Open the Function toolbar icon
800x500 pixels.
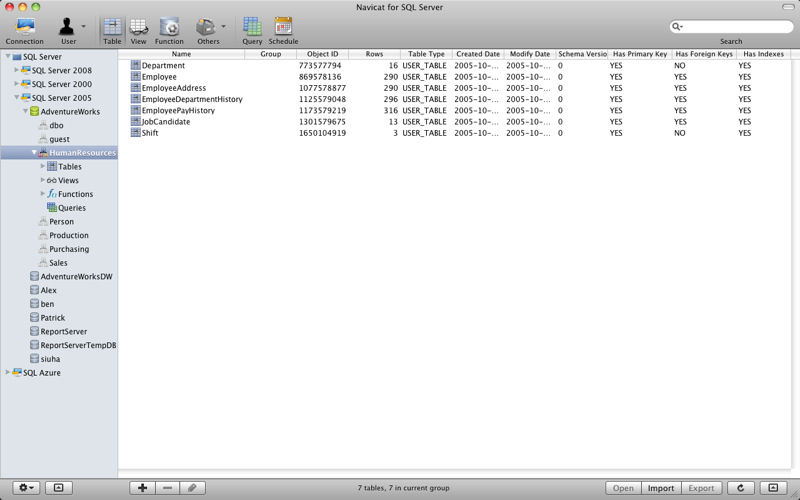169,27
